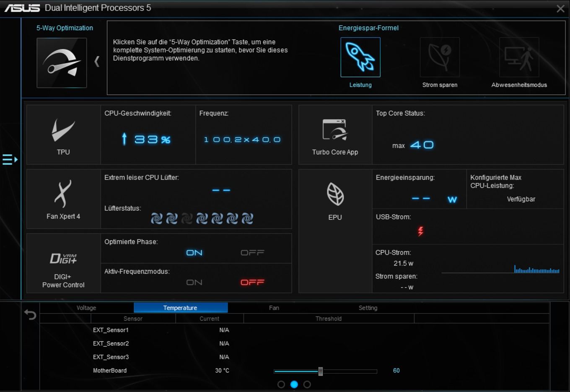Click the first fan status icon
570x392 pixels.
pos(157,218)
